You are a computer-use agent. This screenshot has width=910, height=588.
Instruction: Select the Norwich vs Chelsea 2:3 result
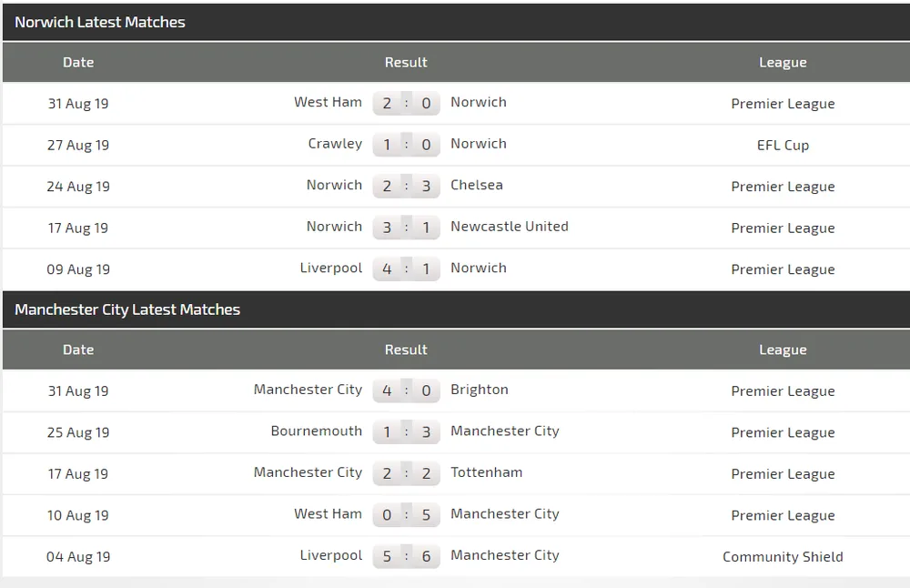pos(406,187)
